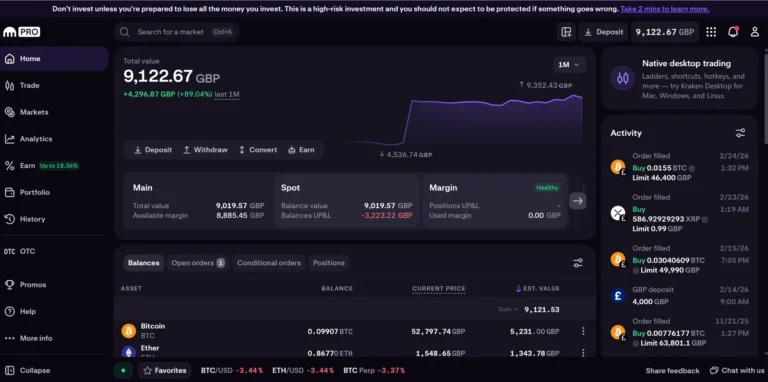
Task: Select the Margin account card
Action: [495, 201]
